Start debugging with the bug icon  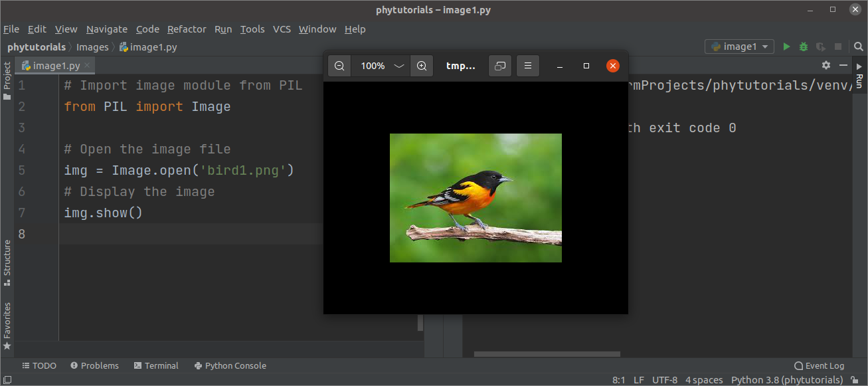pos(803,47)
